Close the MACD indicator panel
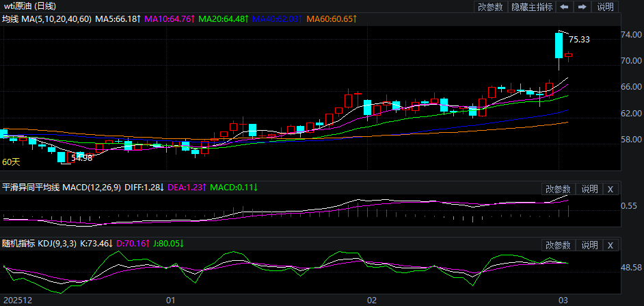This screenshot has height=306, width=644. (611, 188)
